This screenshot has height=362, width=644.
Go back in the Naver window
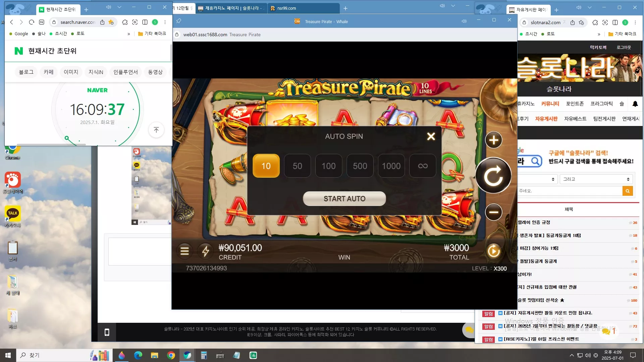tap(12, 22)
